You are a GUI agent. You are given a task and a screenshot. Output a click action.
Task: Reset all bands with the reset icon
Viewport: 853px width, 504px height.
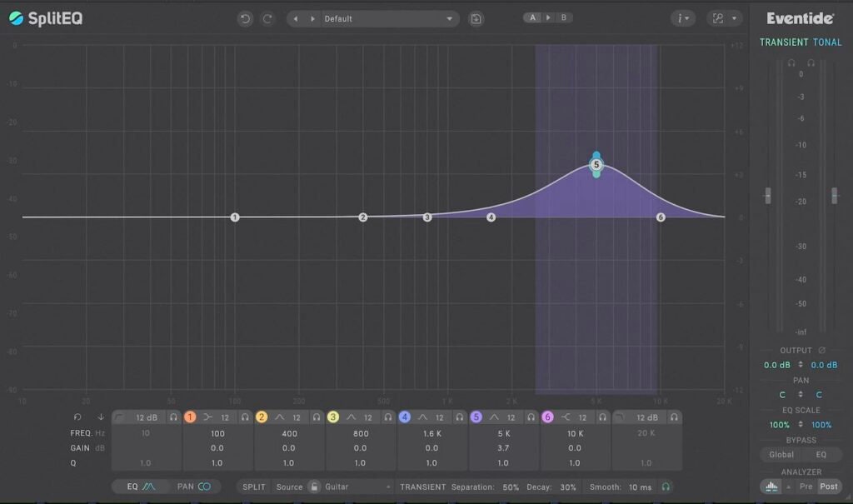click(x=77, y=417)
